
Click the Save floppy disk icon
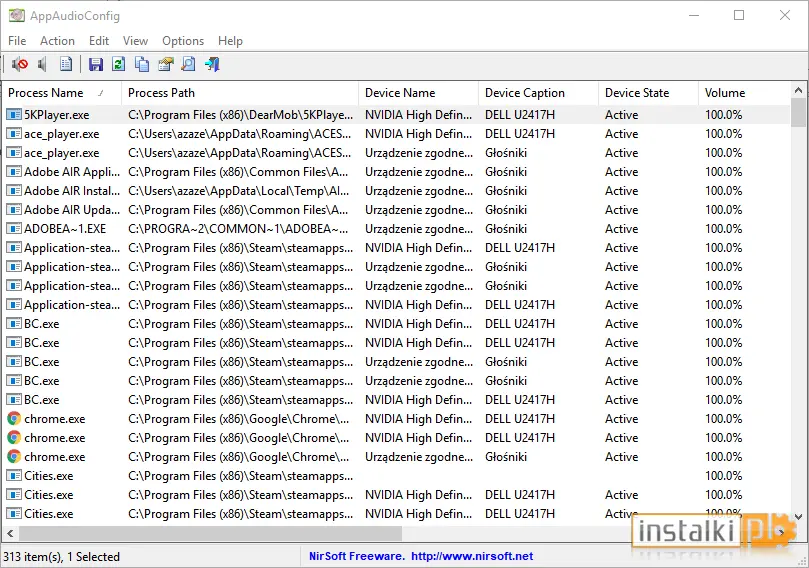pyautogui.click(x=96, y=64)
